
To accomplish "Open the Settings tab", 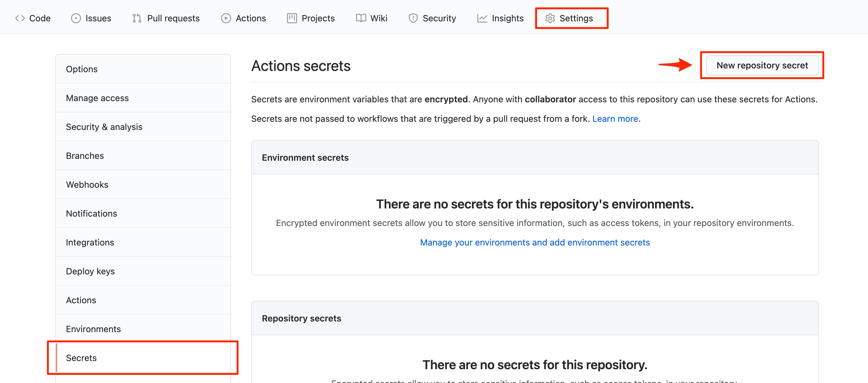I will pos(576,18).
